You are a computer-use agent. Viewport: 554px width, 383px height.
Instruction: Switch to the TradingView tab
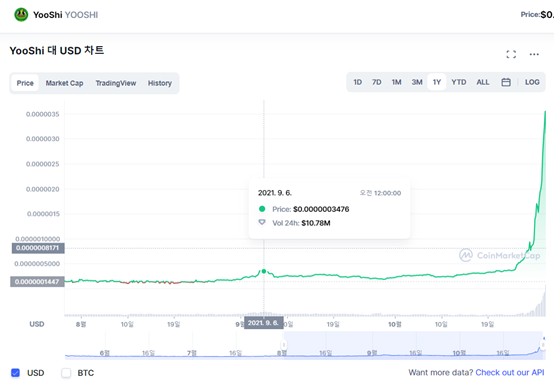[116, 83]
